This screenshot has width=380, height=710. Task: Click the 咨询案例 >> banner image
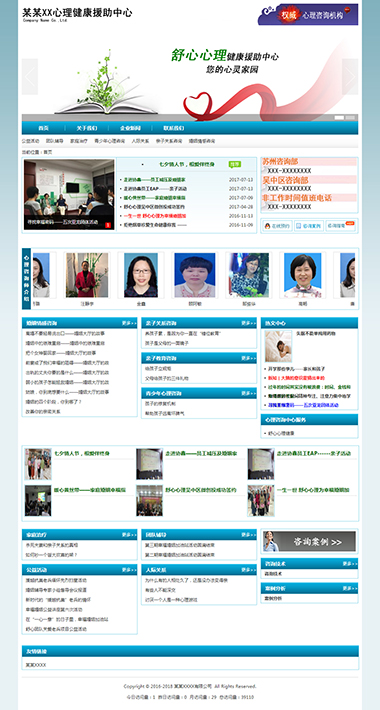point(310,541)
